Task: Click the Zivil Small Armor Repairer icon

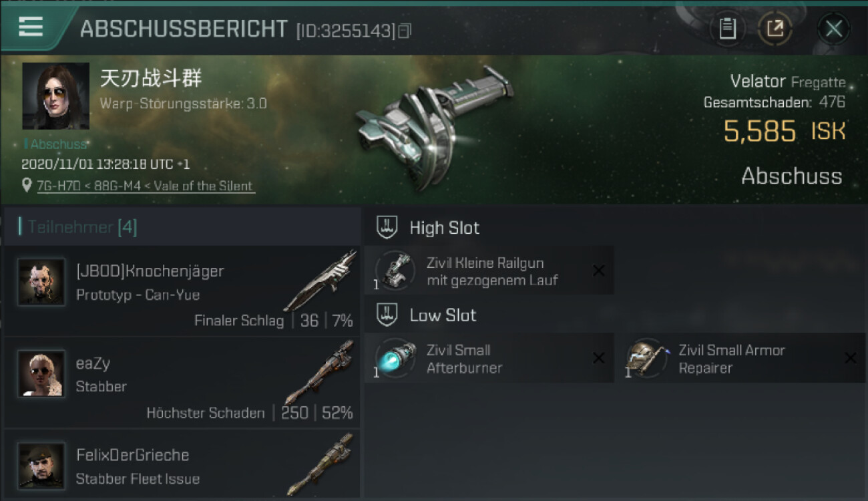Action: pos(646,358)
